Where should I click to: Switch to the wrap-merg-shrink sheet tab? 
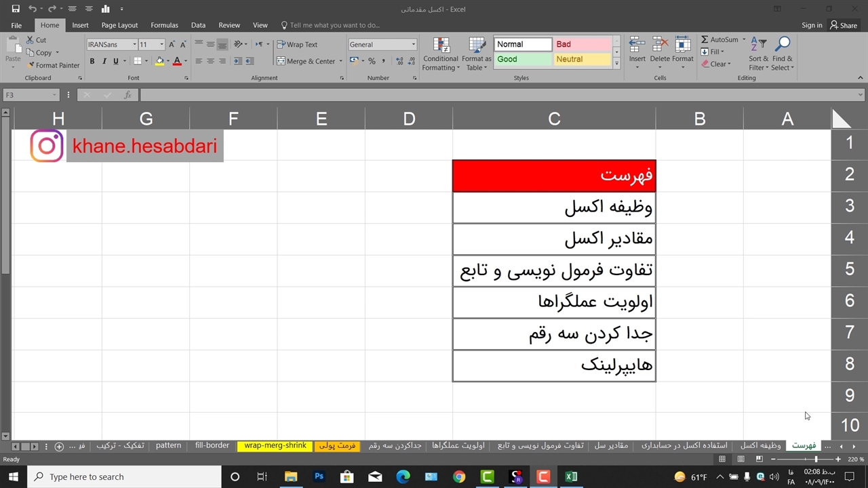275,446
